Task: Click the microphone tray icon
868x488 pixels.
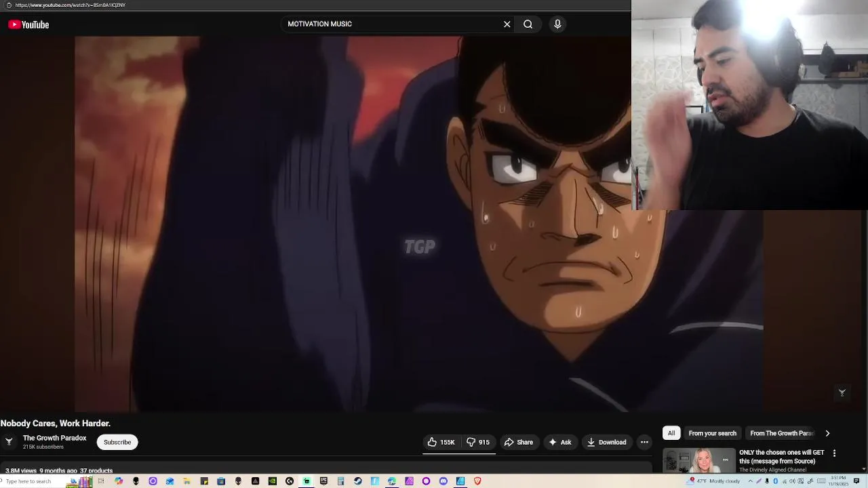Action: click(x=767, y=481)
